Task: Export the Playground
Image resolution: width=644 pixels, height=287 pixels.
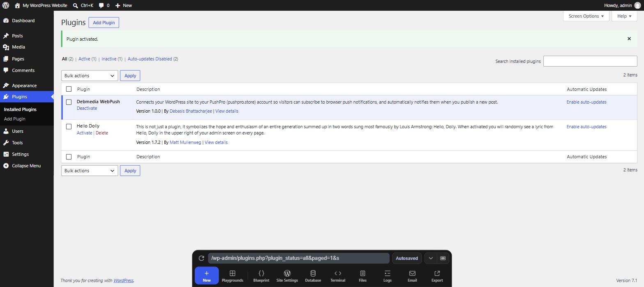Action: tap(437, 276)
